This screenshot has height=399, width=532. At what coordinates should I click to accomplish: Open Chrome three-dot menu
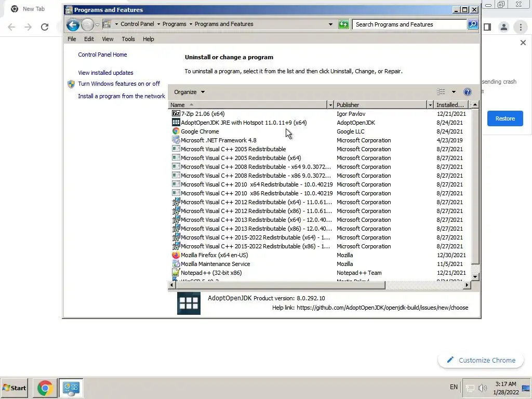point(521,27)
